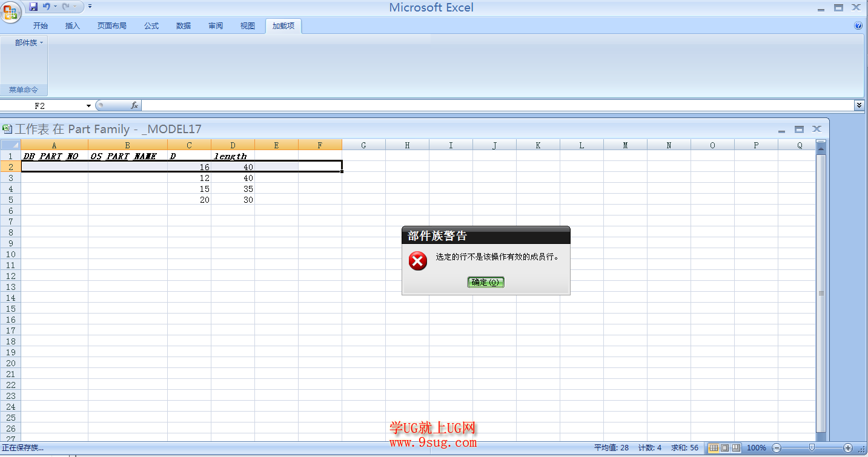Image resolution: width=868 pixels, height=457 pixels.
Task: Open the 公式 ribbon tab
Action: click(x=151, y=26)
